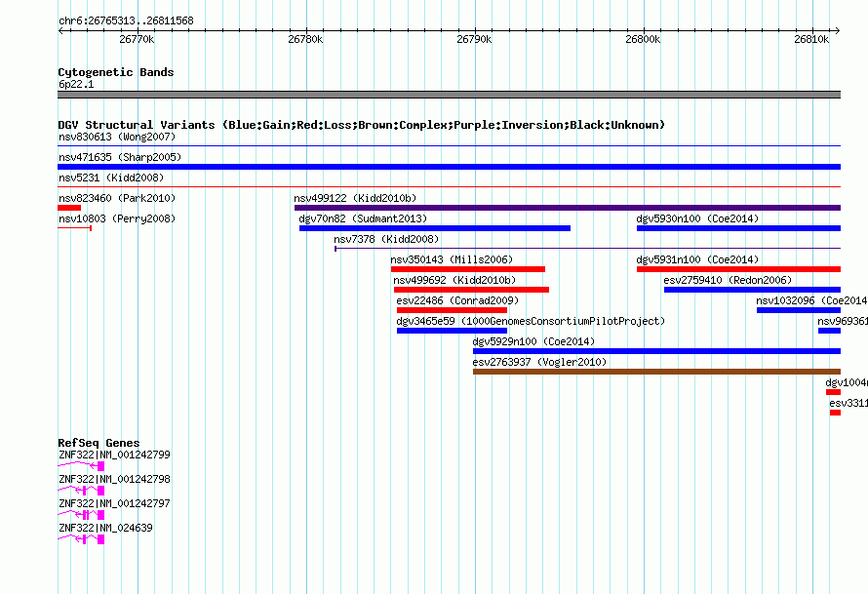Select the dgv70n82 (Sudmant2013) blue bar
Viewport: 868px width, 594px height.
[435, 228]
